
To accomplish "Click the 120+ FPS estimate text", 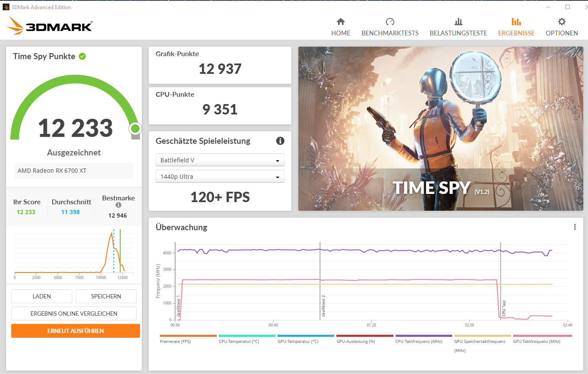I will coord(220,197).
